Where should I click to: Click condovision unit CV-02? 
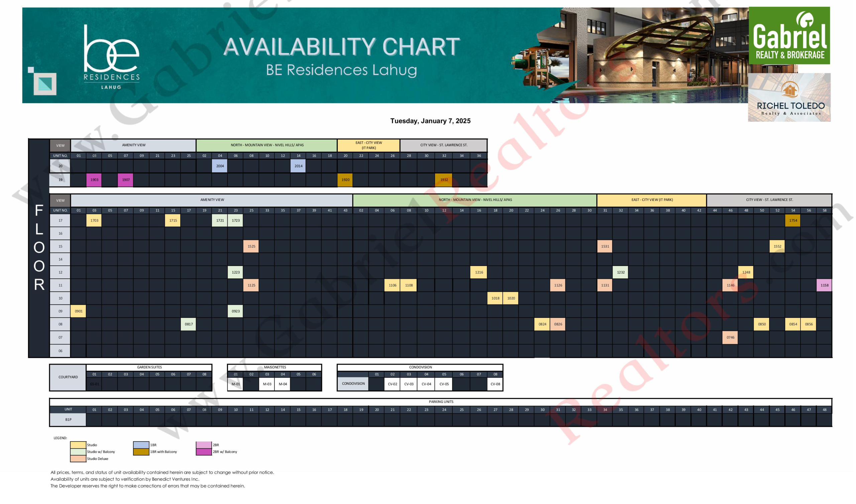pos(392,384)
